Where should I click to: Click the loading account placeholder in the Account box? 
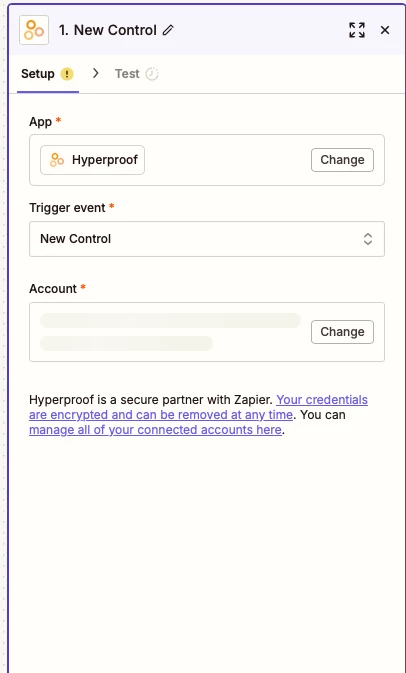coord(170,332)
